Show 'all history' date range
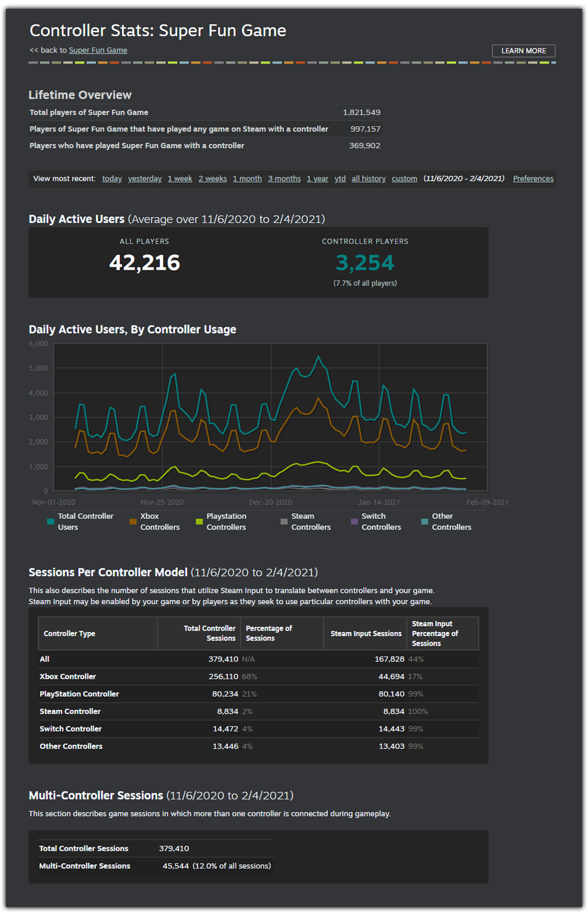The width and height of the screenshot is (588, 916). point(369,178)
